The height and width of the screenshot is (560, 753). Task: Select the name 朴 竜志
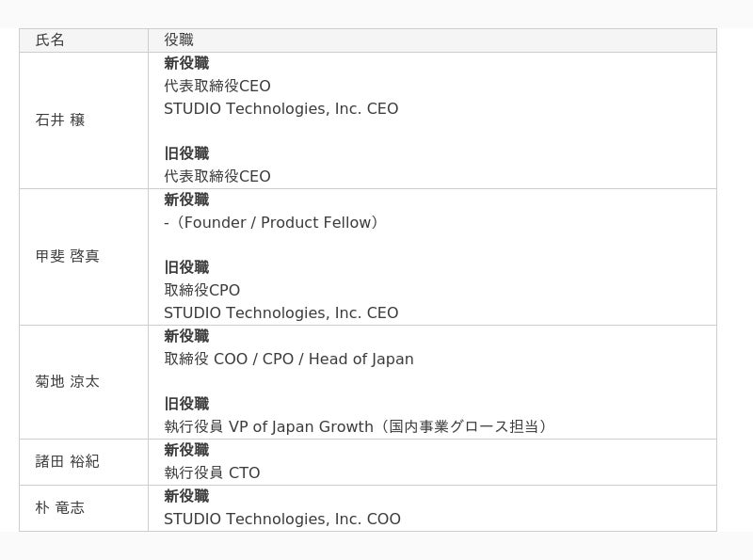click(60, 508)
